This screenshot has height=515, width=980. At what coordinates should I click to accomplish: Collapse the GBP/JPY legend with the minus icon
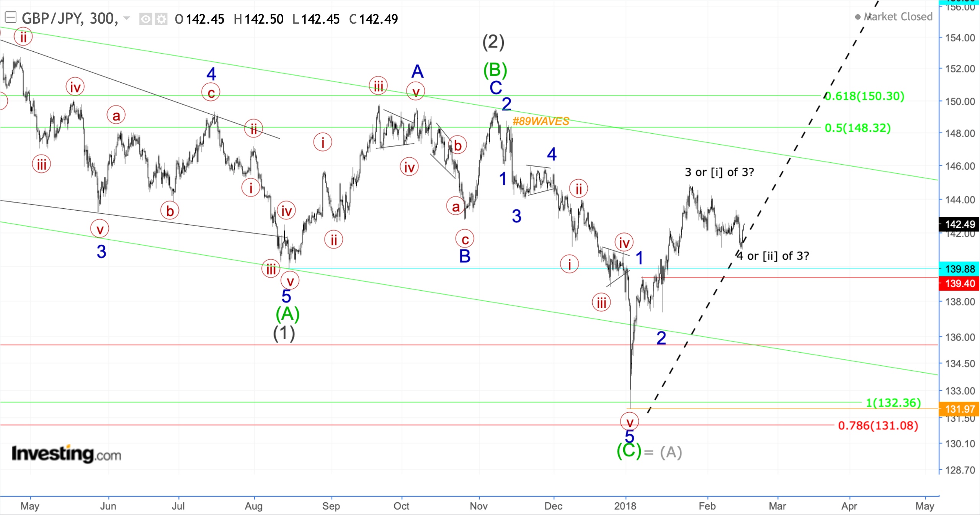10,18
